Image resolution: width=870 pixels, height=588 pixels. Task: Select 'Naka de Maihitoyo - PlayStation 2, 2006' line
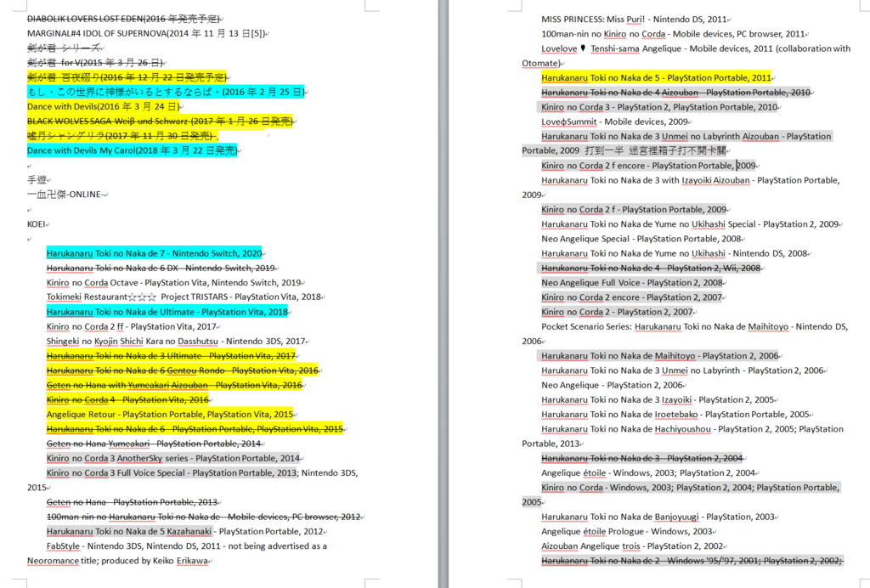point(660,355)
